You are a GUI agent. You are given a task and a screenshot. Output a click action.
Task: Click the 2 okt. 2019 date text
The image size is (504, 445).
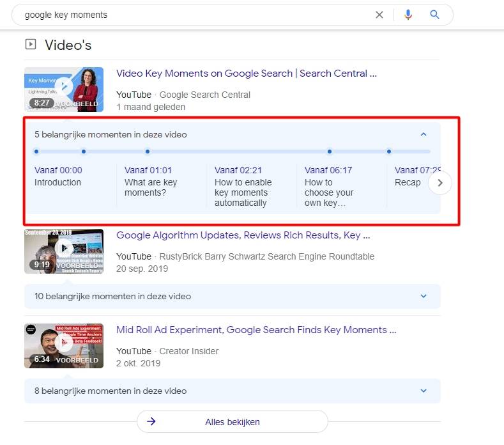138,363
